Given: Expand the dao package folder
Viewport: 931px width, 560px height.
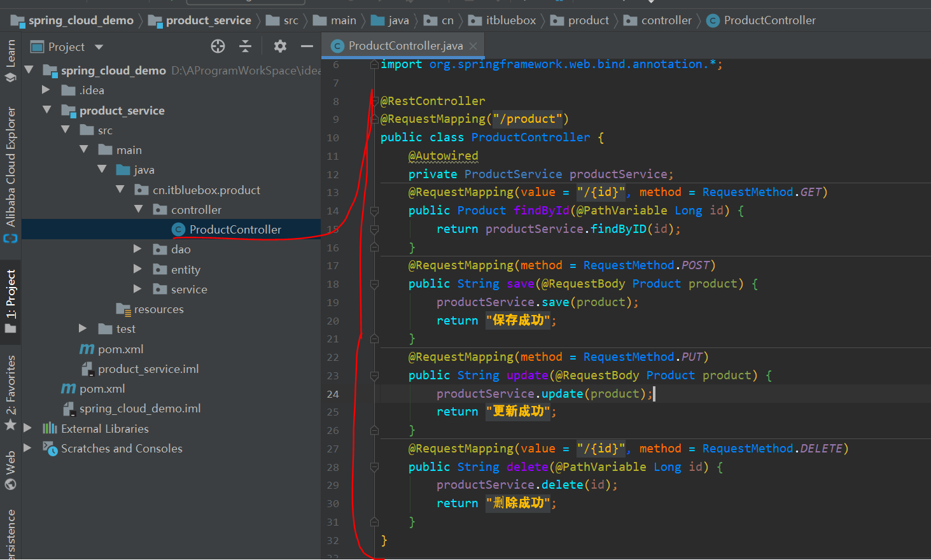Looking at the screenshot, I should [x=137, y=249].
